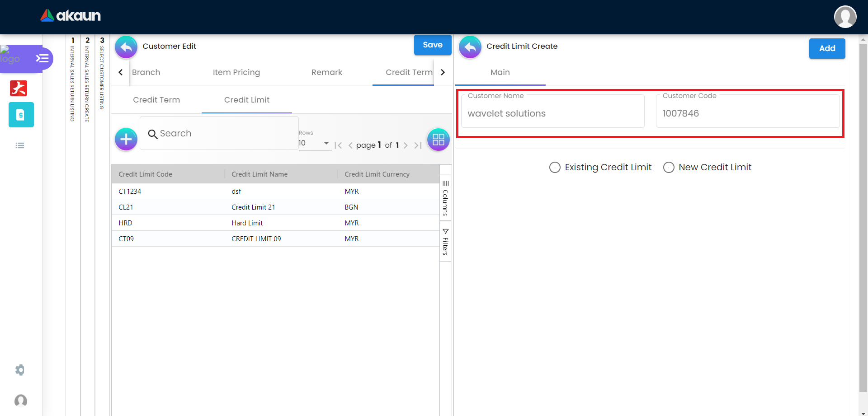
Task: Click the Add button
Action: point(826,48)
